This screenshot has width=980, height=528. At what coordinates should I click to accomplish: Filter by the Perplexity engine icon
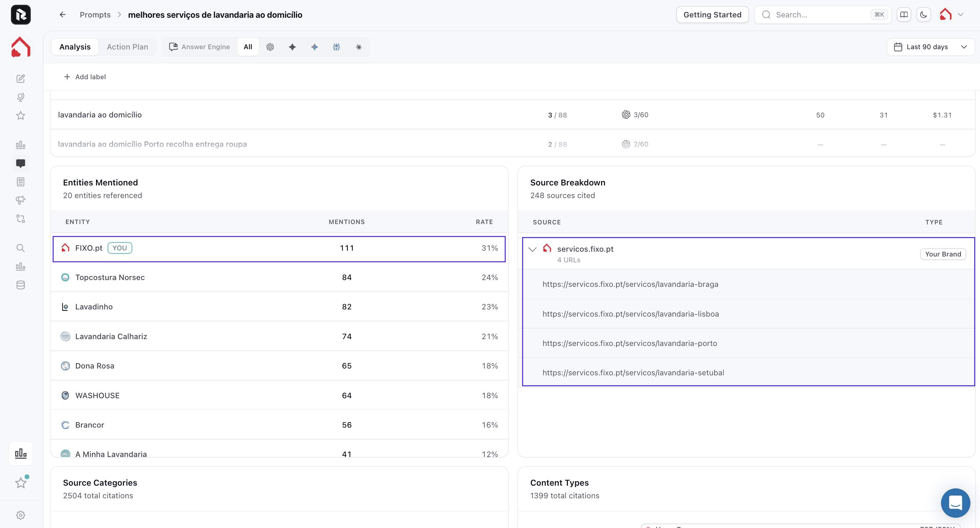click(x=336, y=47)
